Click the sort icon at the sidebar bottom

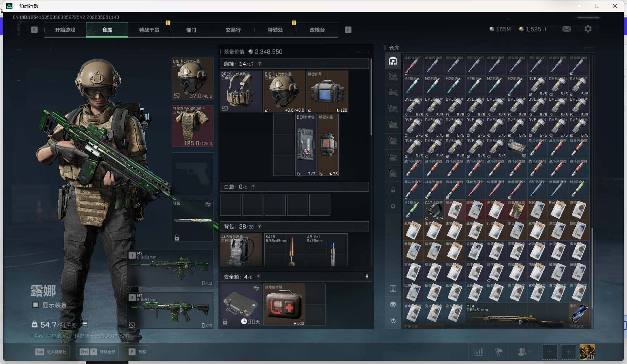[x=393, y=321]
